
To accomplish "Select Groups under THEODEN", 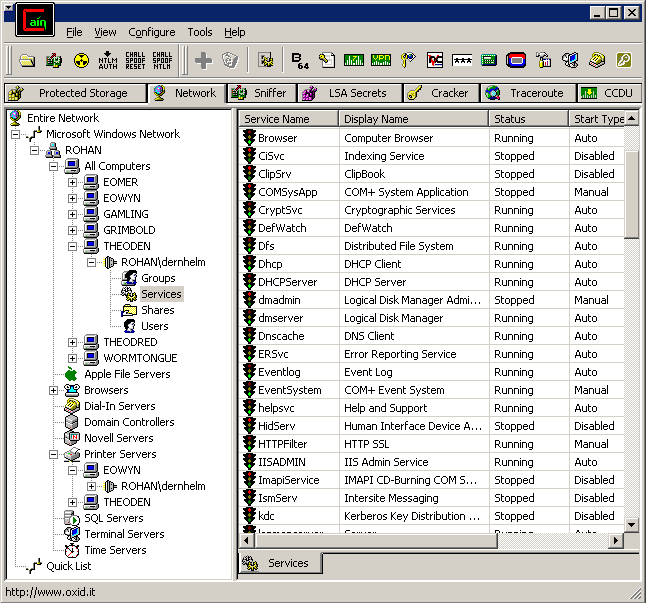I will 158,278.
